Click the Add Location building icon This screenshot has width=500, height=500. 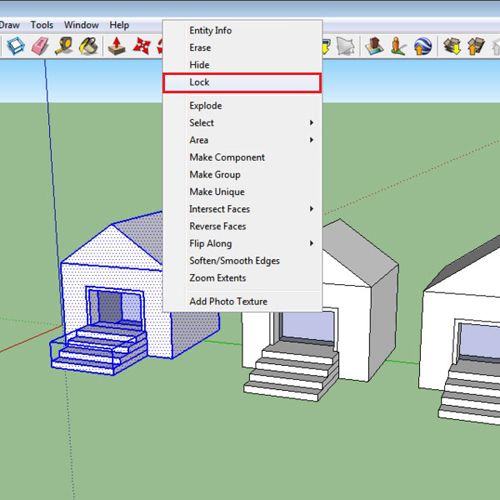pos(374,46)
